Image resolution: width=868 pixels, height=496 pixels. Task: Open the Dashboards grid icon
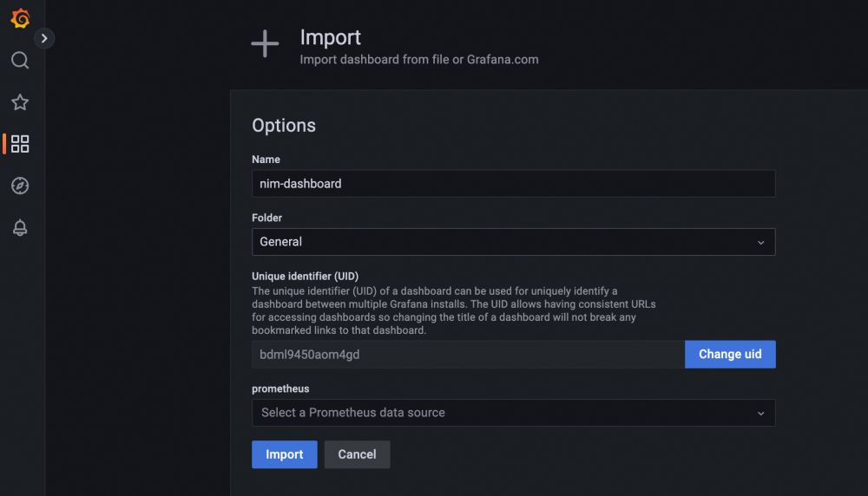tap(20, 144)
